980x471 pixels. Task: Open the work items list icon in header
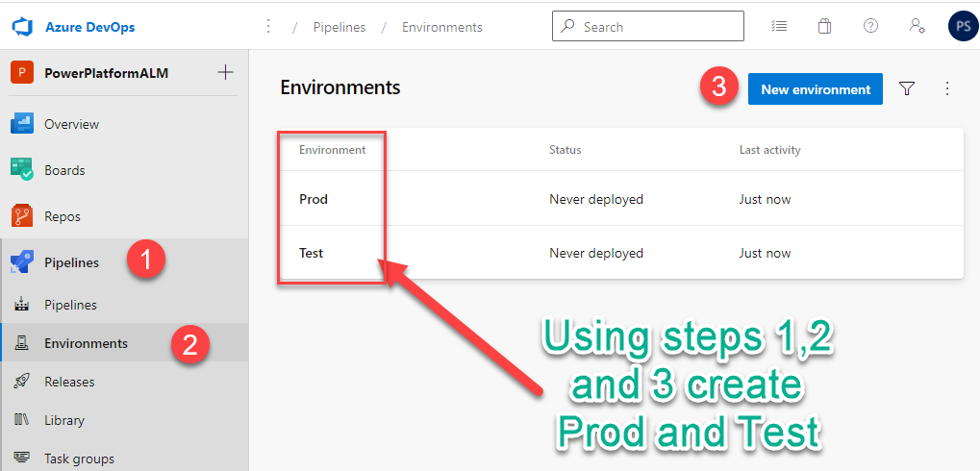(x=779, y=26)
